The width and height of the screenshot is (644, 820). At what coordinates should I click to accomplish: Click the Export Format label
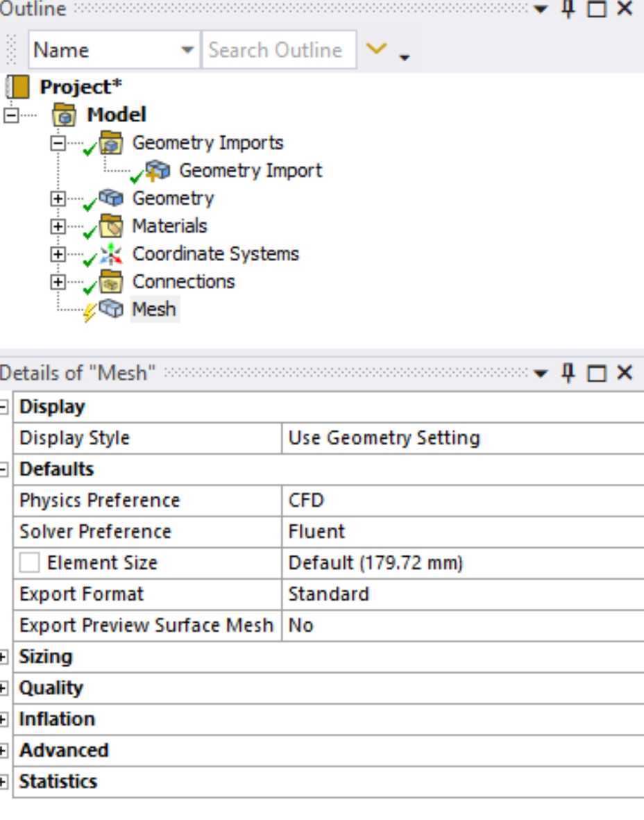[81, 594]
